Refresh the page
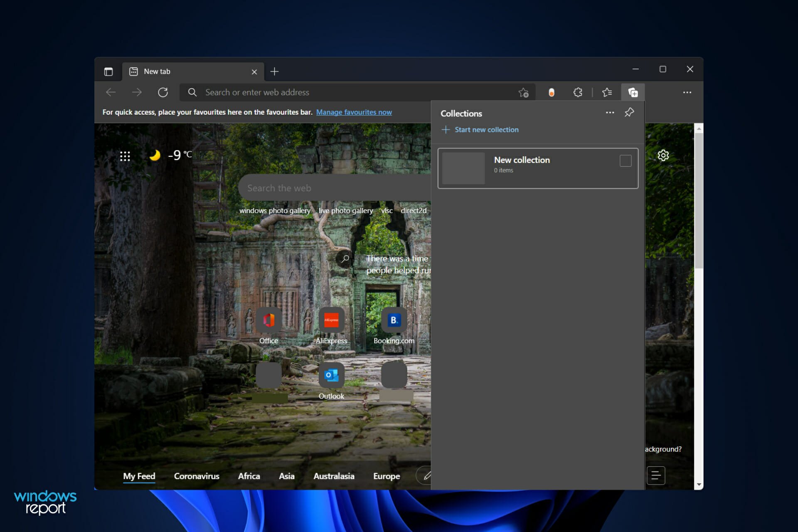This screenshot has height=532, width=798. (x=163, y=92)
